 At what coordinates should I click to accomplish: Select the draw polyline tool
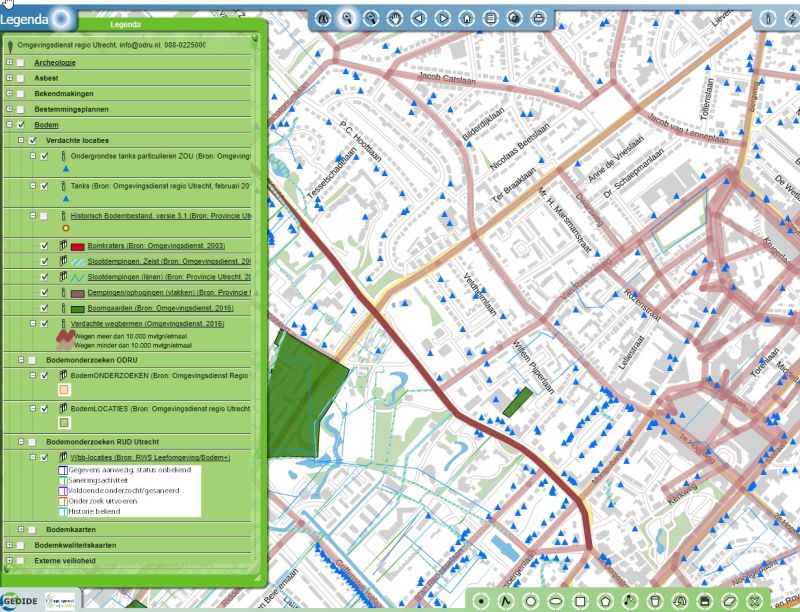[506, 601]
